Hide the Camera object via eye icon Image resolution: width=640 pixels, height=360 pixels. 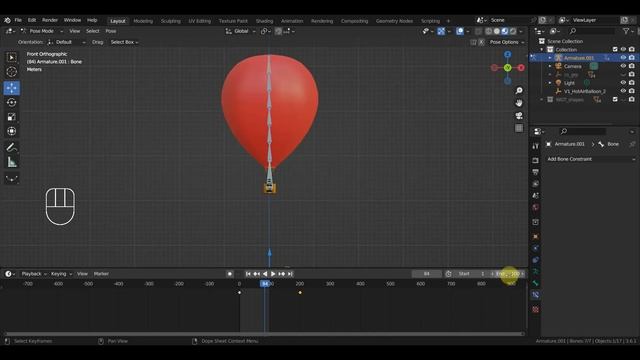coord(623,66)
